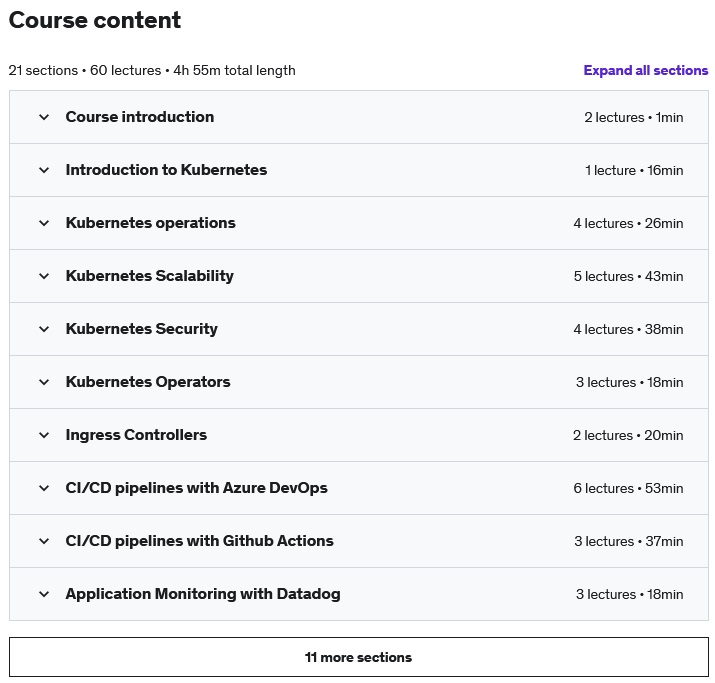715x683 pixels.
Task: Open the Kubernetes Scalability heading
Action: (x=150, y=276)
